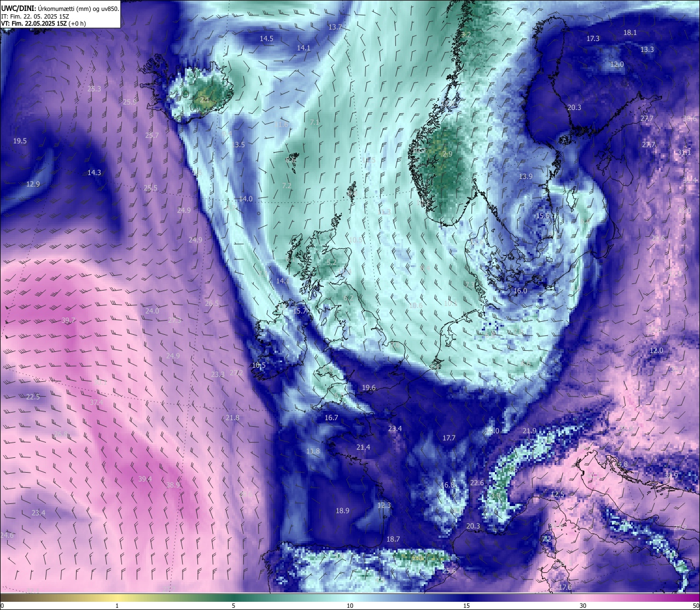The image size is (700, 610).
Task: Click the map value 39.4
Action: tap(144, 479)
